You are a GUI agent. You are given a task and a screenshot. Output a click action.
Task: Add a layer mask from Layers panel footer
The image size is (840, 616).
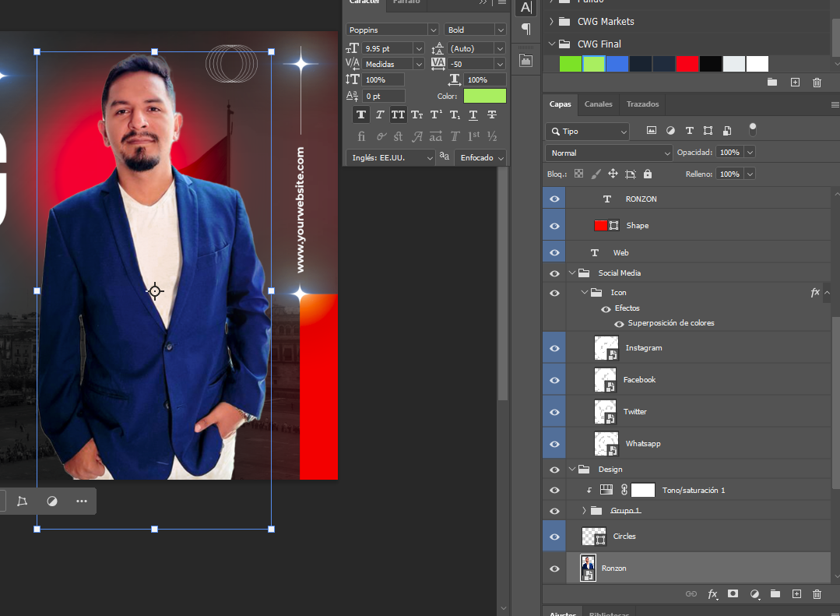(733, 594)
